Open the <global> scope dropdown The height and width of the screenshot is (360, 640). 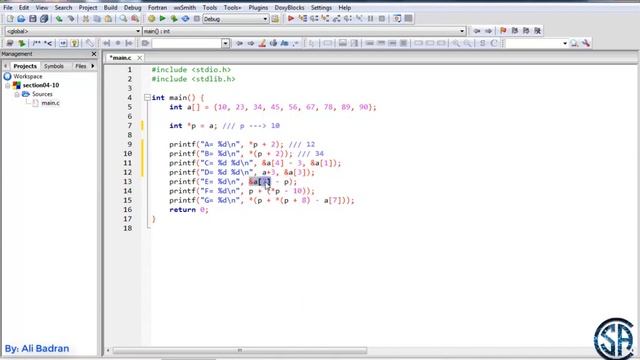pos(73,31)
